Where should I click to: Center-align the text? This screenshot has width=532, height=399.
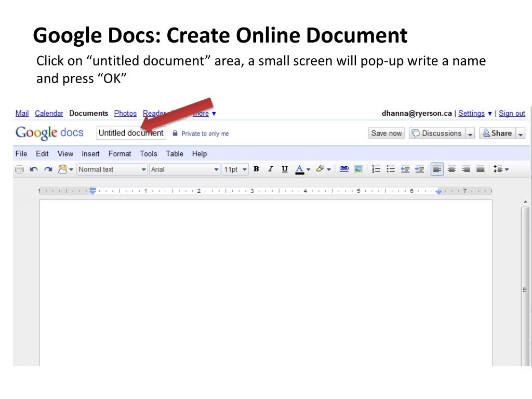pos(451,169)
